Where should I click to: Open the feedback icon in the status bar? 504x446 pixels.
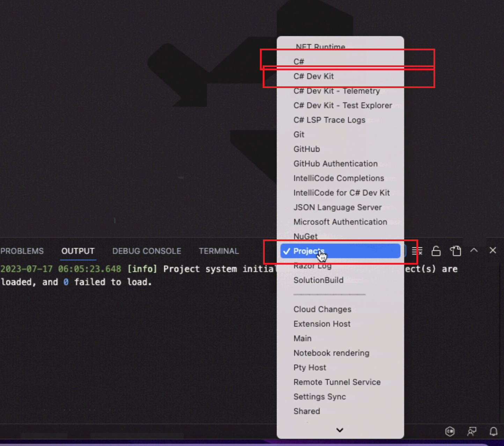click(x=472, y=431)
